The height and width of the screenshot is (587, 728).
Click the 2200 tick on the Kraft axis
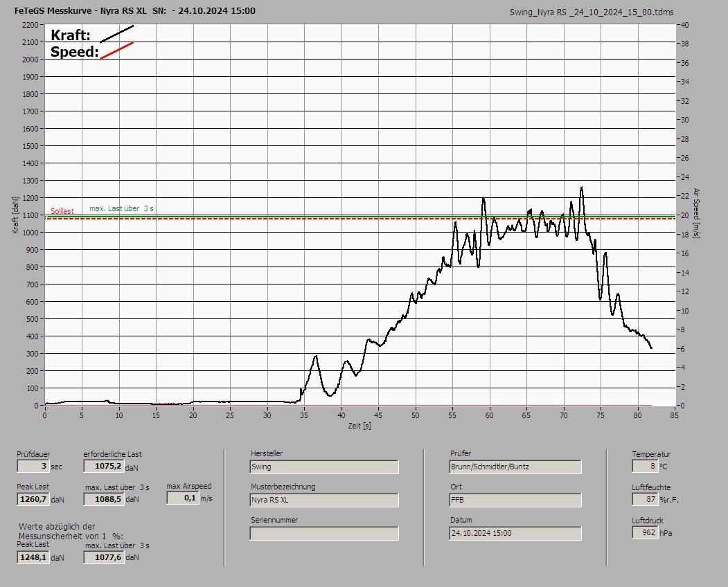tap(30, 25)
